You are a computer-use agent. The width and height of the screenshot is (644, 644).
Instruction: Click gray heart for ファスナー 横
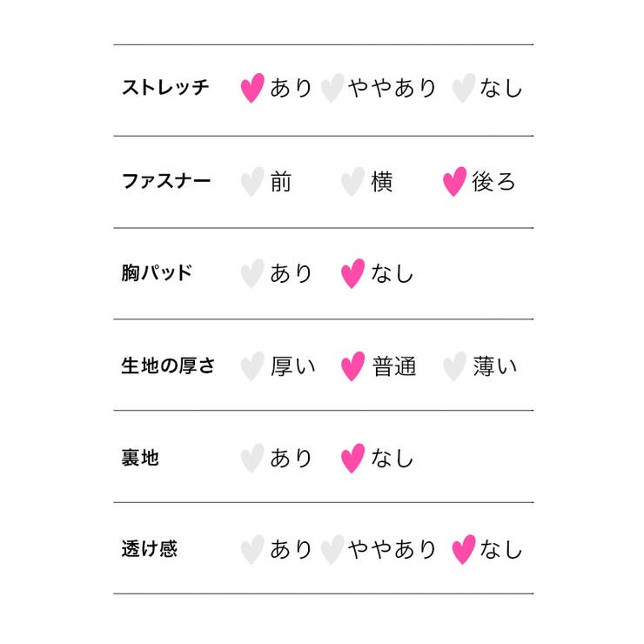352,181
